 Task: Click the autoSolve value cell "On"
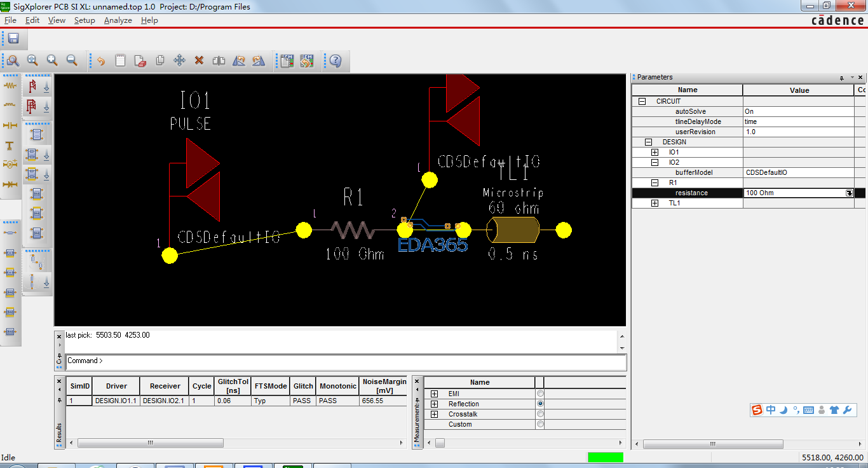(x=799, y=111)
